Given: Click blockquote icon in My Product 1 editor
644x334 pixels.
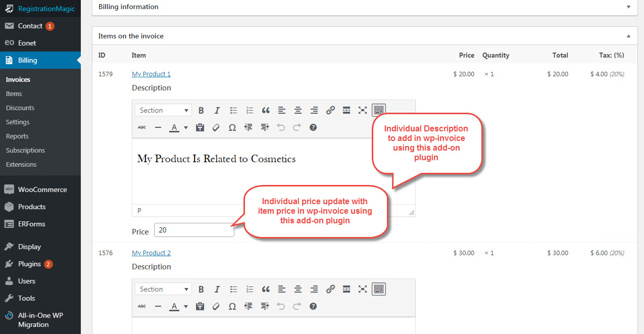Looking at the screenshot, I should coord(266,110).
